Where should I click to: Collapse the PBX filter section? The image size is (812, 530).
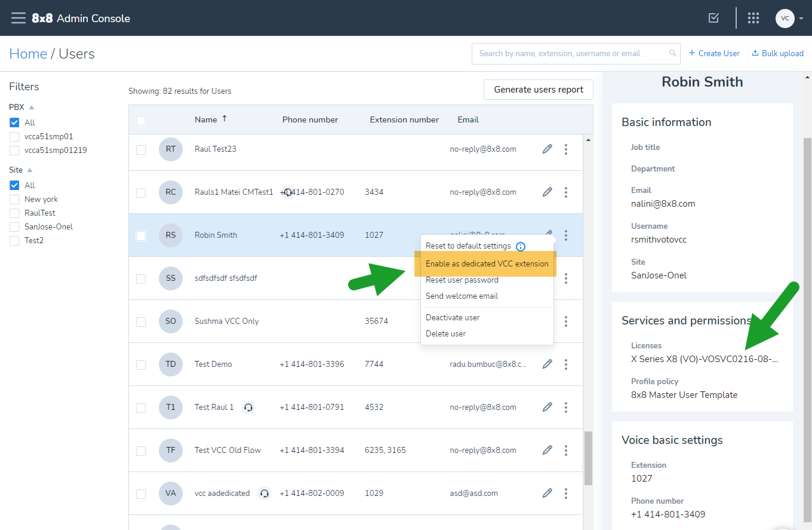tap(32, 108)
